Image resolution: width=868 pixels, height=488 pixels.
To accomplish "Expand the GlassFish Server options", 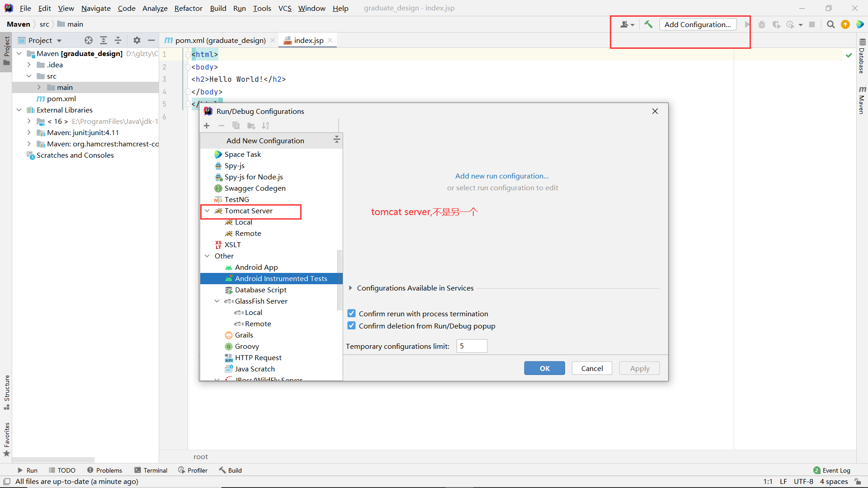I will pyautogui.click(x=217, y=301).
